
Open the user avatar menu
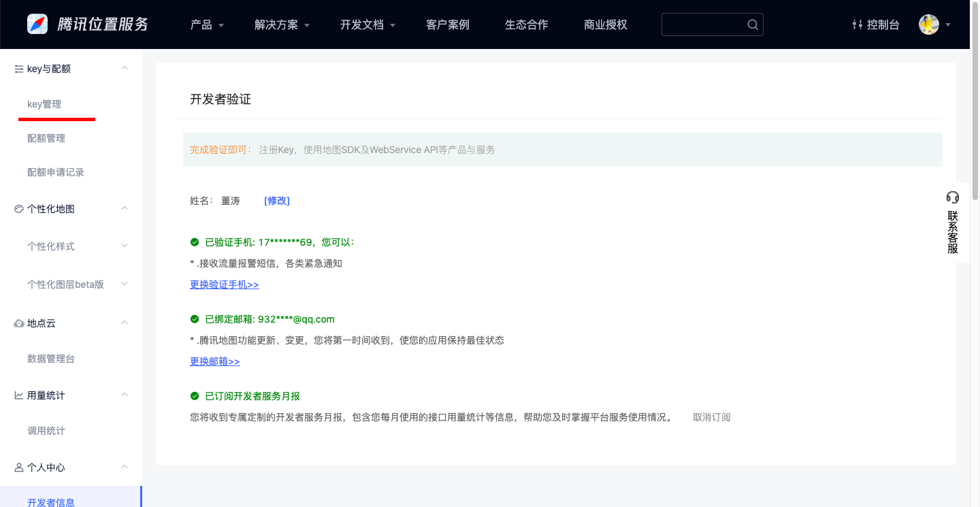[x=929, y=24]
